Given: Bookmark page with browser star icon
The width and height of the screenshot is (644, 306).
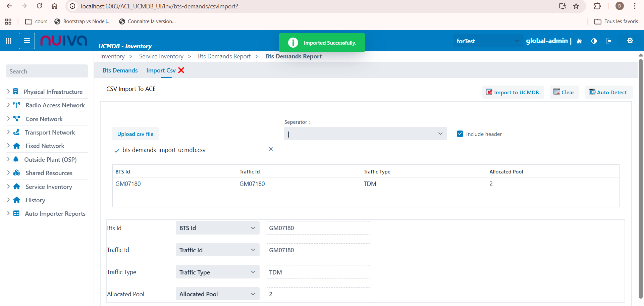Looking at the screenshot, I should [x=576, y=6].
